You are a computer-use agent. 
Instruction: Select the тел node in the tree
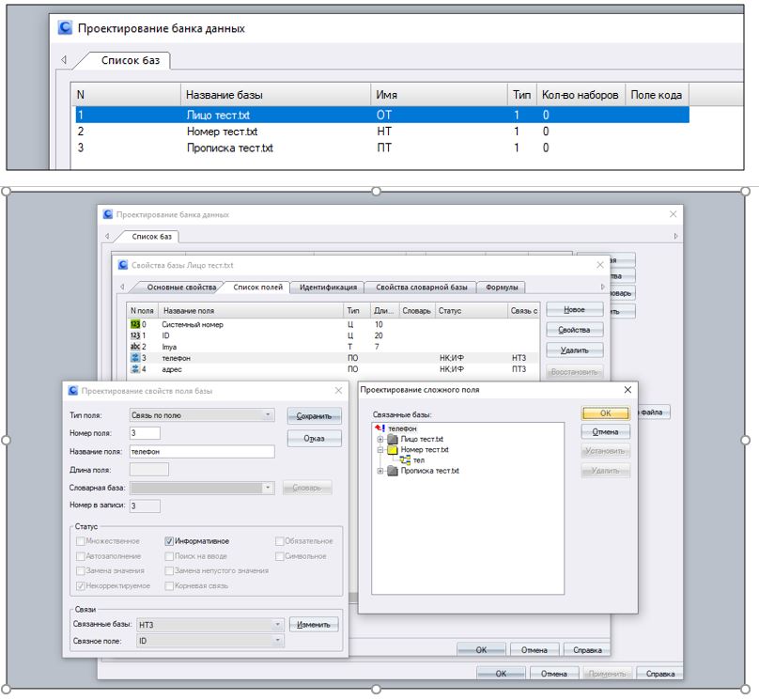pos(419,460)
